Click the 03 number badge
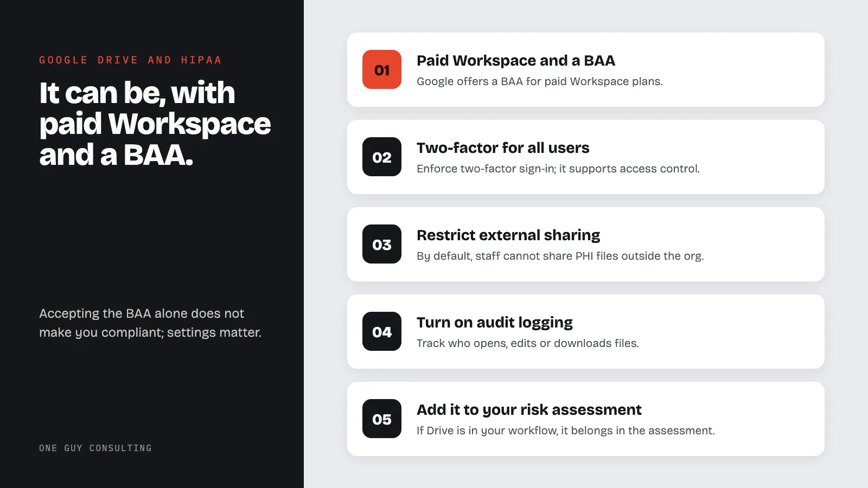868x488 pixels. [x=382, y=244]
